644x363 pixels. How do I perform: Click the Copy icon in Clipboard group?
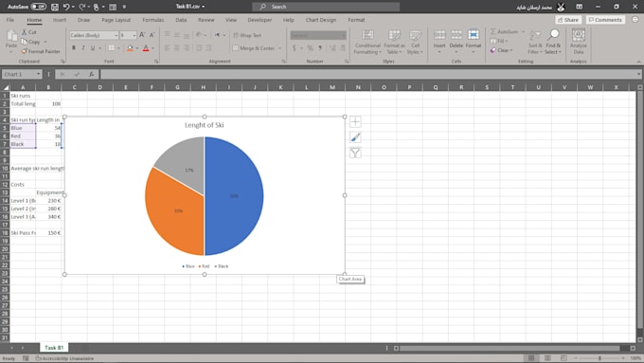pos(25,42)
